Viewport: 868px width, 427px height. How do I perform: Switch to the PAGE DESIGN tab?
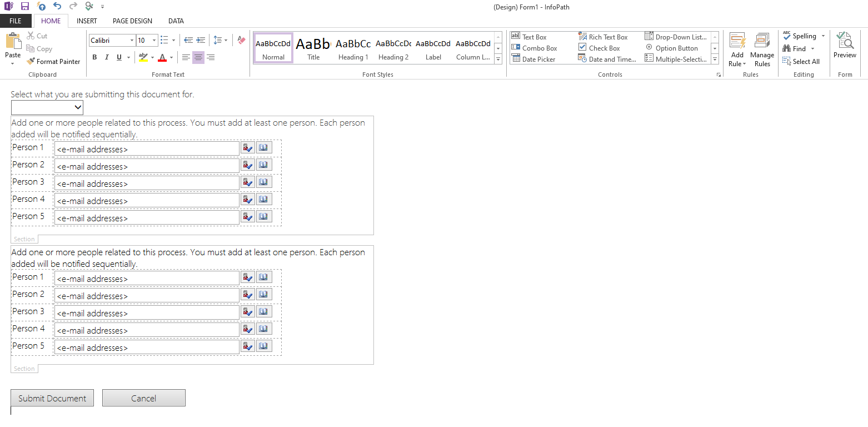(132, 21)
